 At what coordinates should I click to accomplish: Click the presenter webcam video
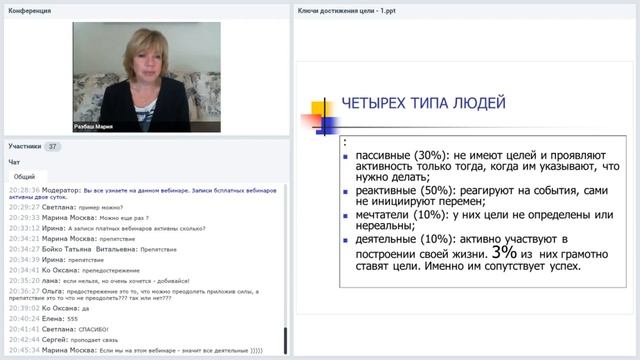pyautogui.click(x=147, y=77)
